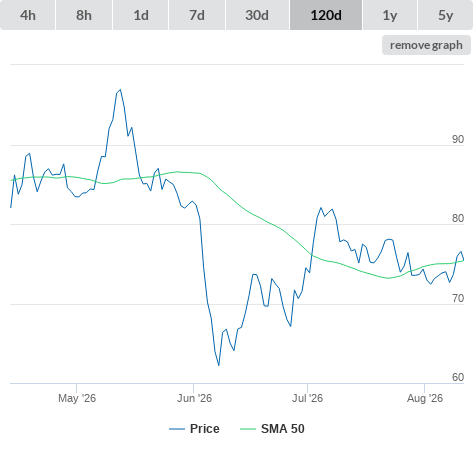Open the 7d time range view
This screenshot has height=455, width=474.
click(x=197, y=15)
